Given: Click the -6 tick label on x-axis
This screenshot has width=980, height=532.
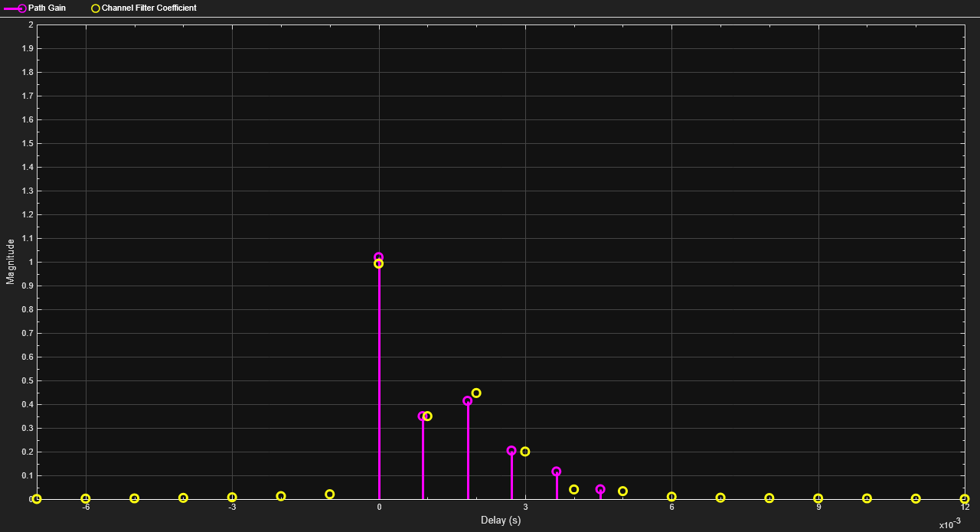Looking at the screenshot, I should 86,508.
